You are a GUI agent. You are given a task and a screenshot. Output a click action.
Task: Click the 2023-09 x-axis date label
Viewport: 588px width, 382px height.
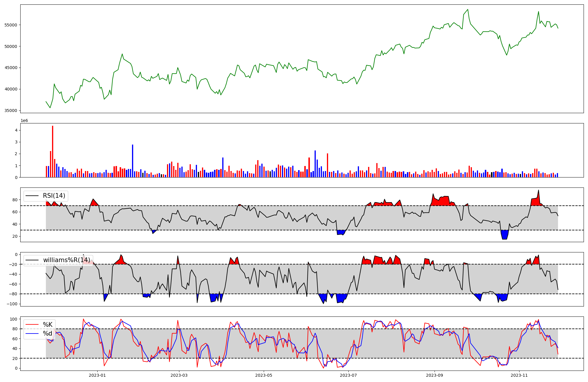(x=435, y=375)
